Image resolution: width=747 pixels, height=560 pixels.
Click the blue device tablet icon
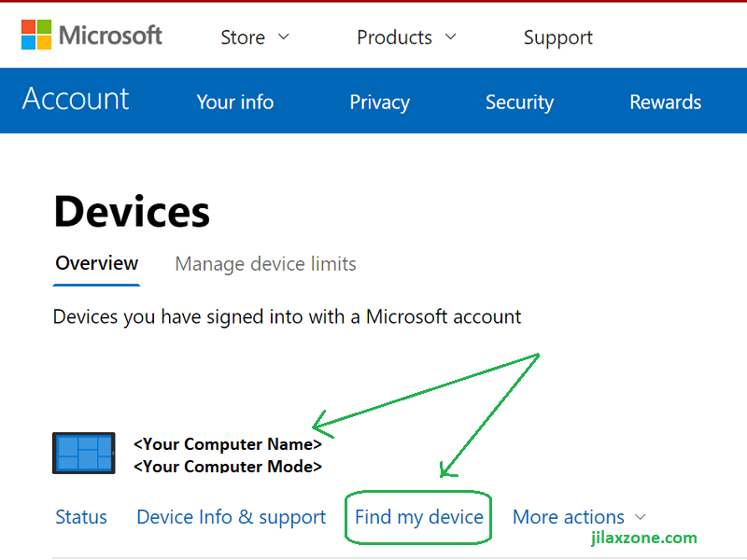coord(84,453)
